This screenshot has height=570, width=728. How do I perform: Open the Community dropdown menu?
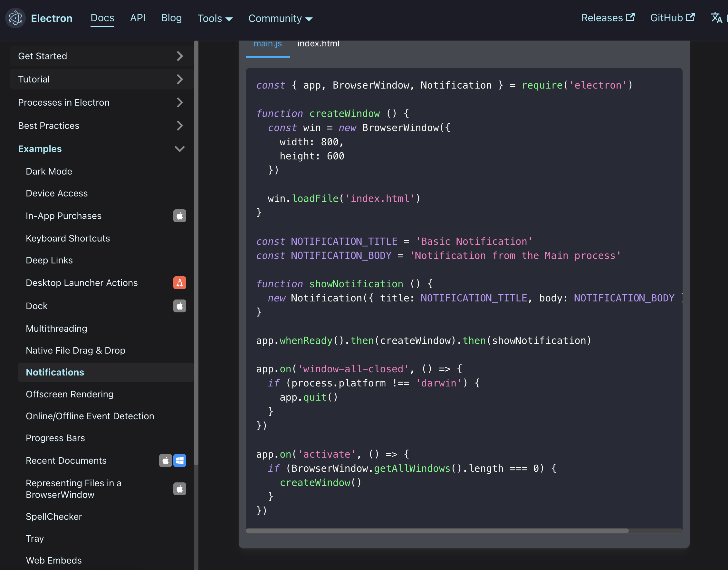click(x=280, y=18)
